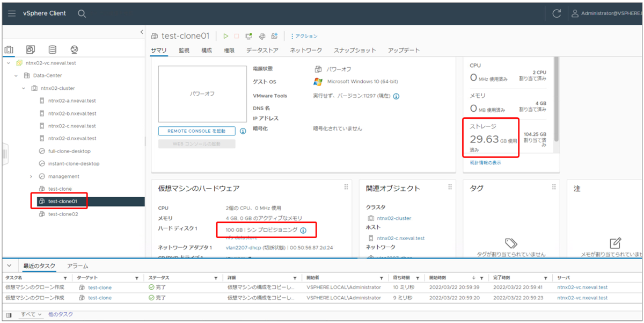Image resolution: width=644 pixels, height=323 pixels.
Task: Click filter icon on ターゲット column
Action: (x=137, y=278)
